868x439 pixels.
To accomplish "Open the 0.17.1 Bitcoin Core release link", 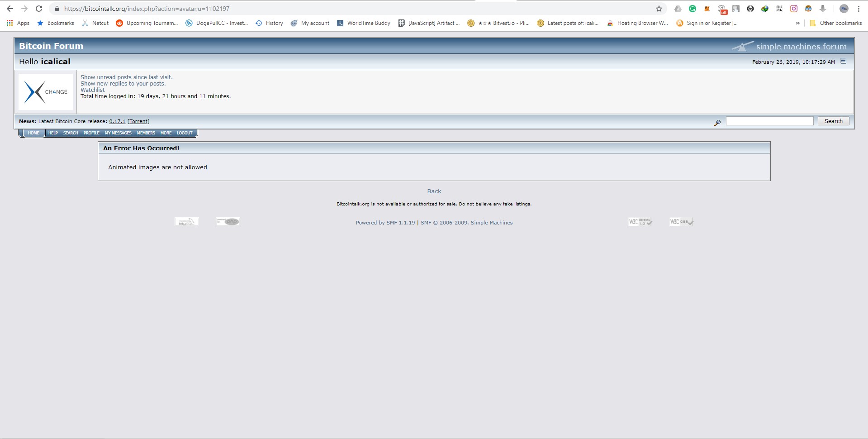I will click(117, 121).
